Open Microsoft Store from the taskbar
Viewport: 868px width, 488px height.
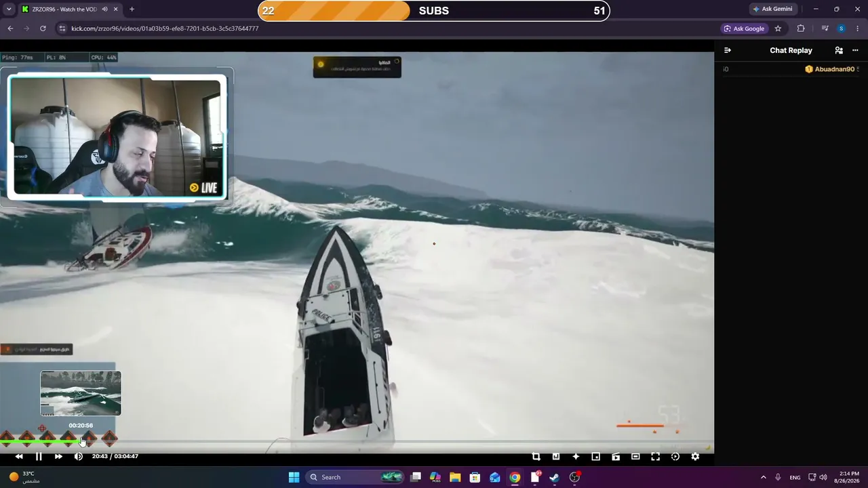point(475,477)
